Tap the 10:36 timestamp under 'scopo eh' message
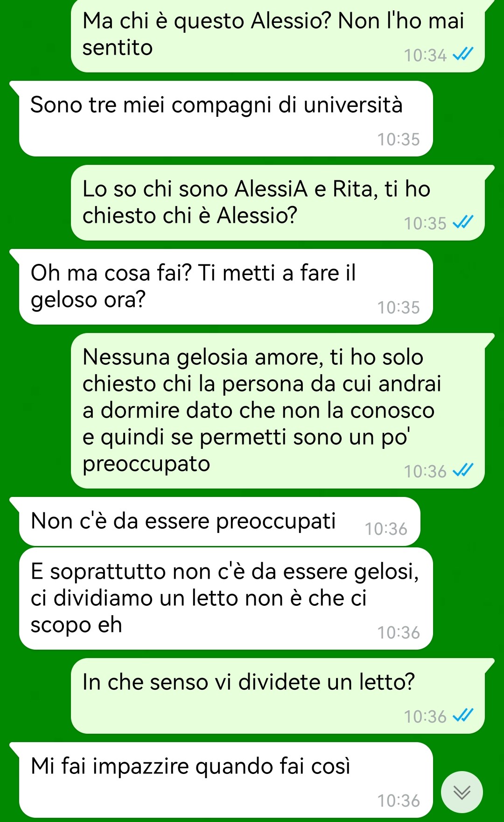Viewport: 504px width, 822px height. coord(399,632)
